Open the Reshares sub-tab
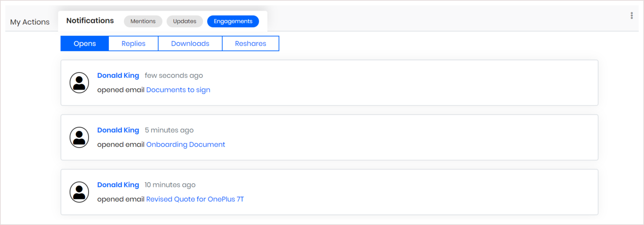 pyautogui.click(x=250, y=44)
